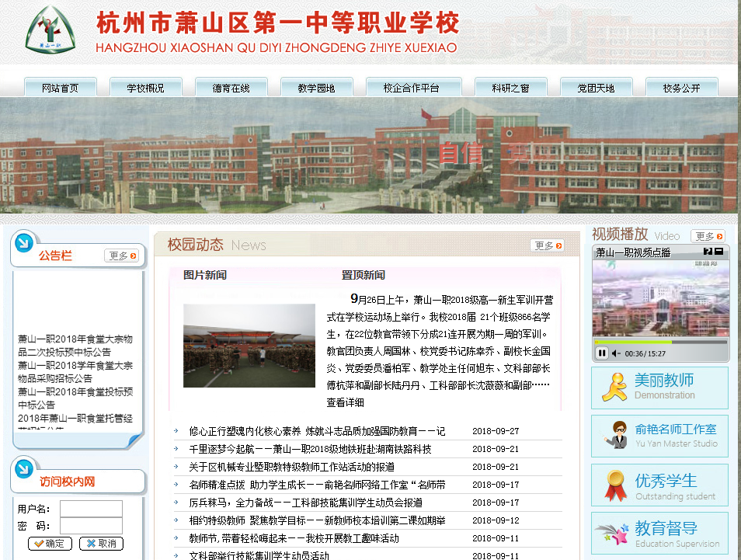Click the bullet arrow beside 相约特级教师 news
The height and width of the screenshot is (560, 741).
[176, 520]
